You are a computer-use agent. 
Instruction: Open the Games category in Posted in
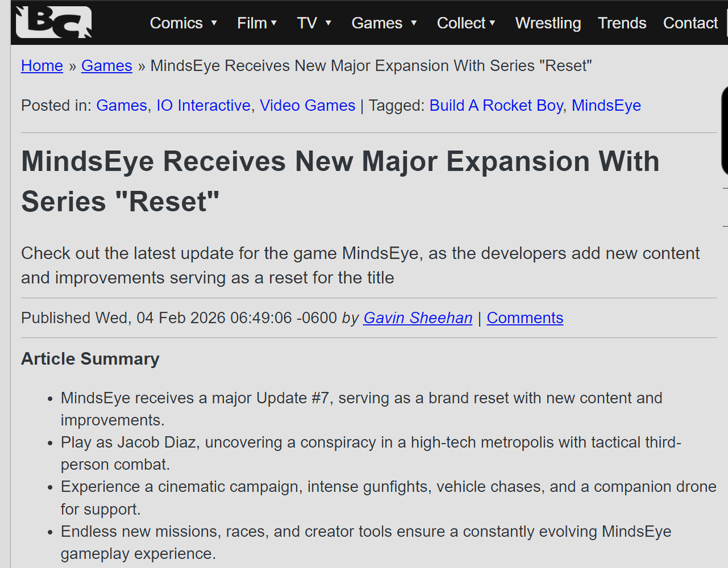(x=122, y=106)
